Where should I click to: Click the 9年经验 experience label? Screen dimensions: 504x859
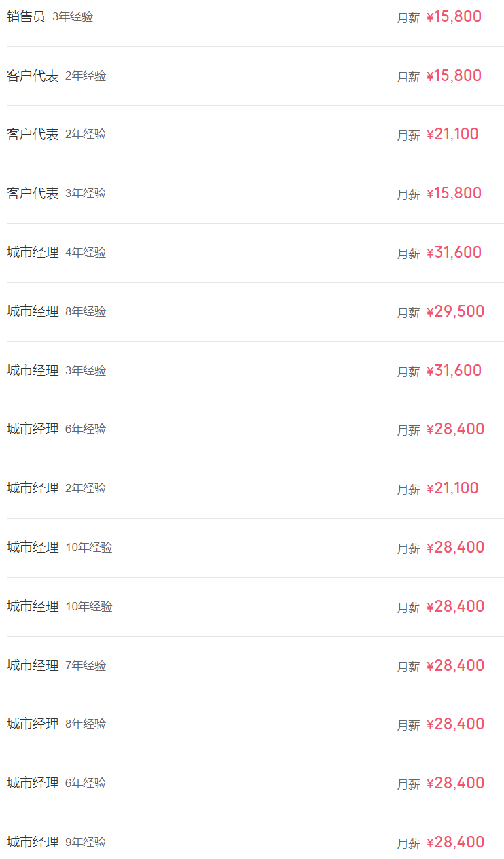point(86,843)
